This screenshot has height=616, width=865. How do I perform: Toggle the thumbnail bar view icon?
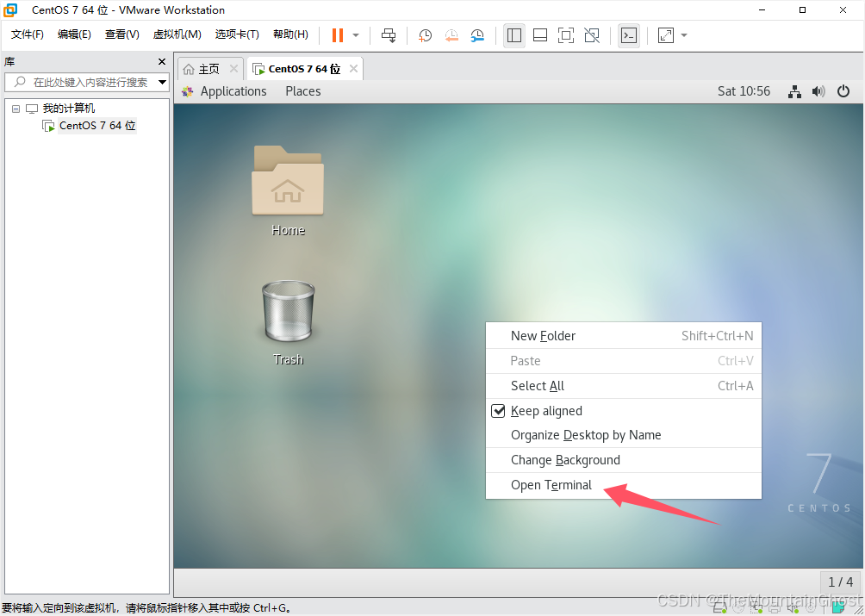click(540, 35)
